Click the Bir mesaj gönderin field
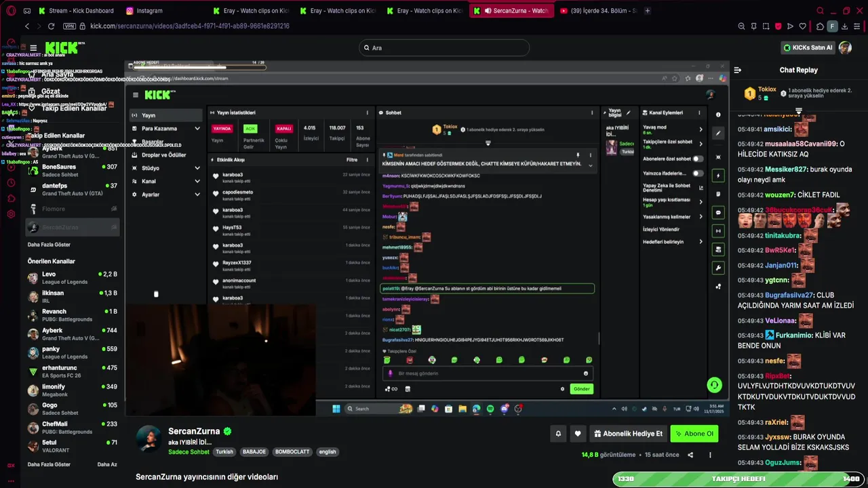868x488 pixels. 488,373
